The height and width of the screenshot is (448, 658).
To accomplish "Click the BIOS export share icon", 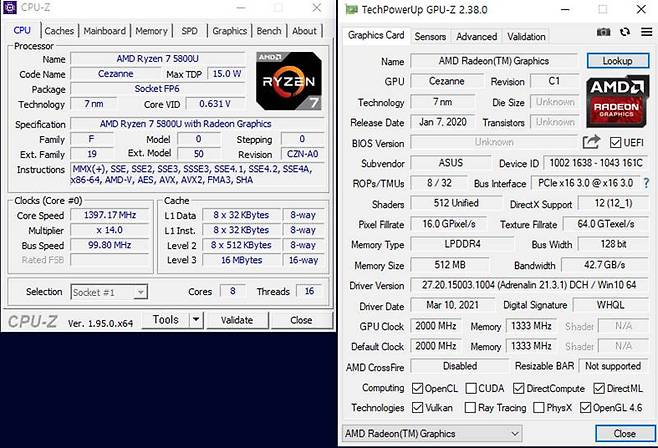I will click(x=591, y=142).
